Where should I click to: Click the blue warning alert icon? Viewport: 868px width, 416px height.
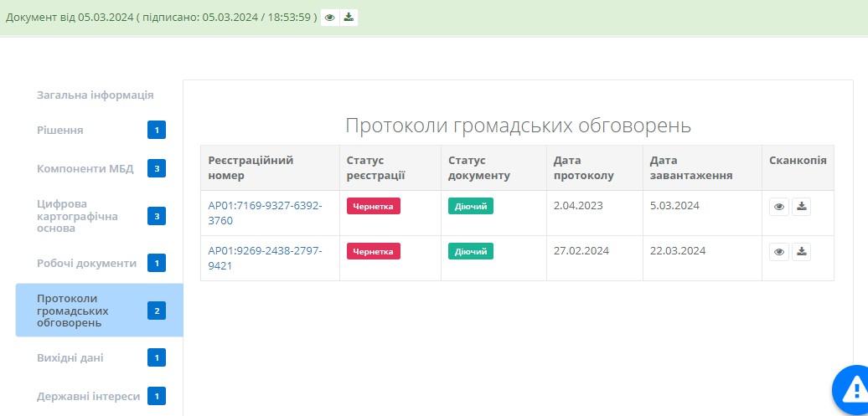853,389
